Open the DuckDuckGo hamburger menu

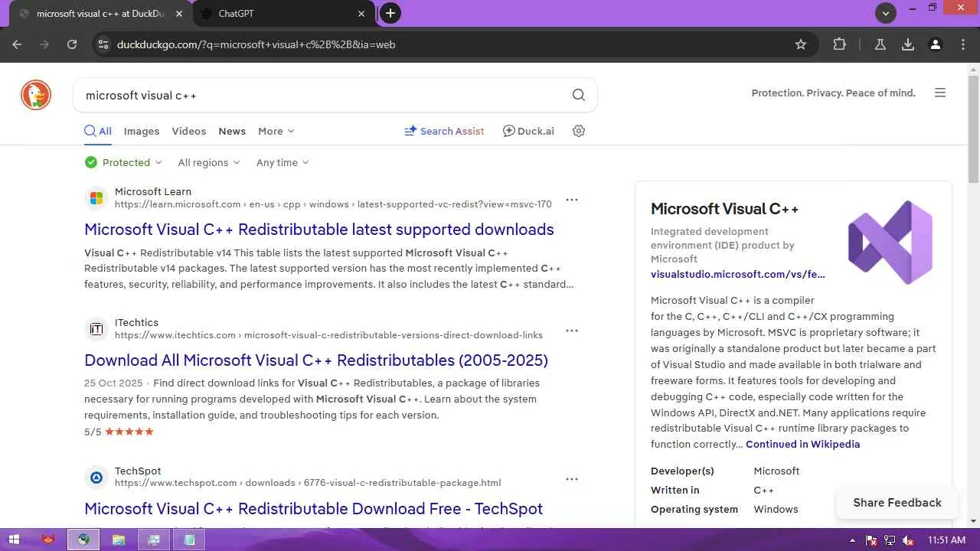[x=940, y=93]
